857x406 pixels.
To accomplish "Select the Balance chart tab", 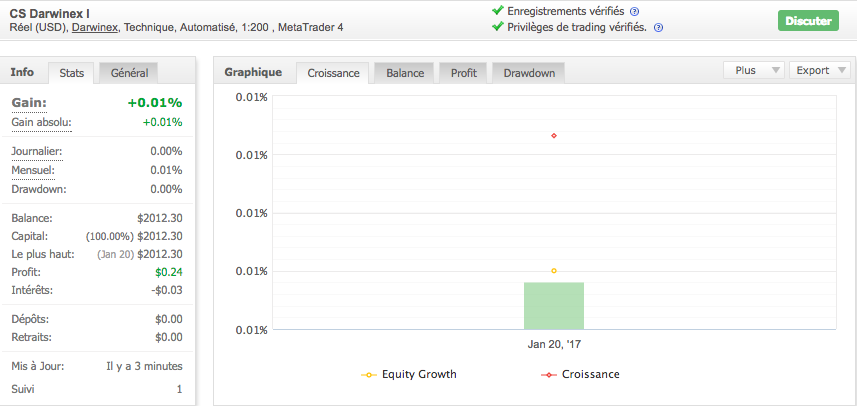I will (x=405, y=73).
